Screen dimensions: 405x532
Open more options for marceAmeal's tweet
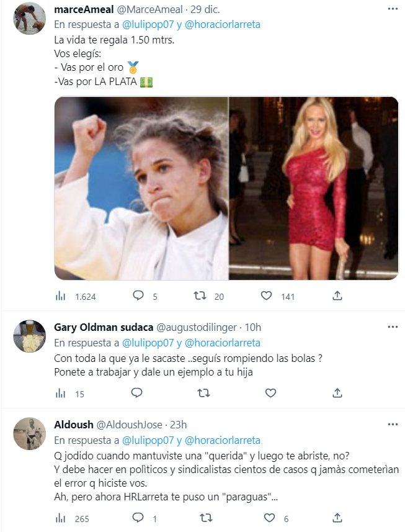[x=392, y=9]
